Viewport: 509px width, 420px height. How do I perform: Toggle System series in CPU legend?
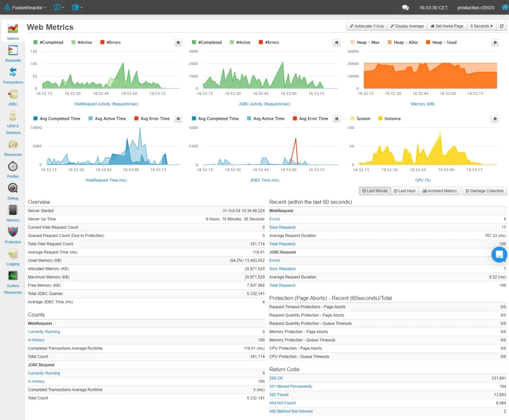[360, 119]
